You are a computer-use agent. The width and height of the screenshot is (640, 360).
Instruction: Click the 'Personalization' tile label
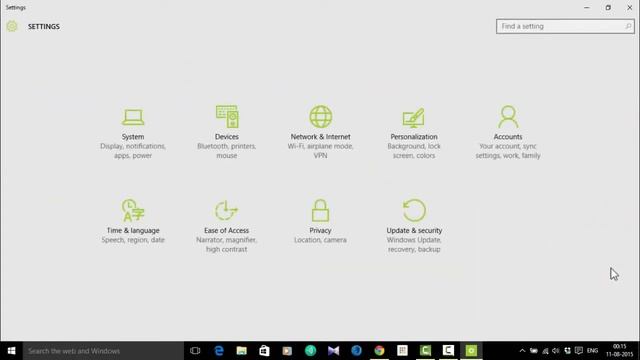[414, 137]
